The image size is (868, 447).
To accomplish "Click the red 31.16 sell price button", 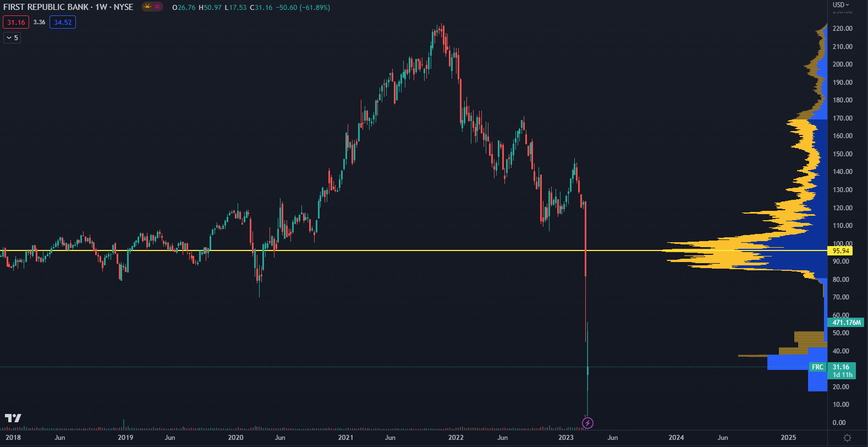I will [16, 22].
